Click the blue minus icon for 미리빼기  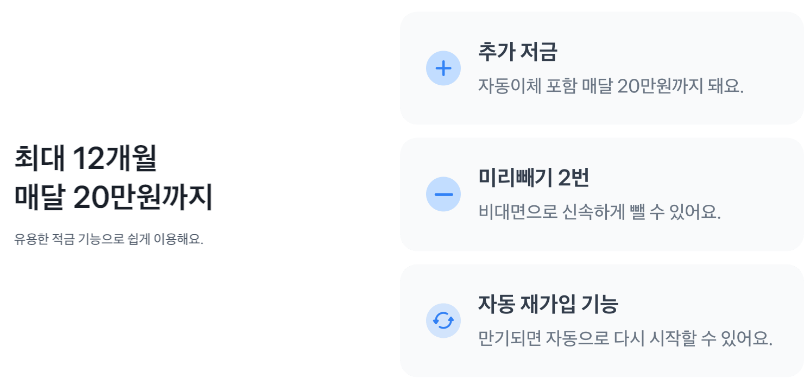443,195
